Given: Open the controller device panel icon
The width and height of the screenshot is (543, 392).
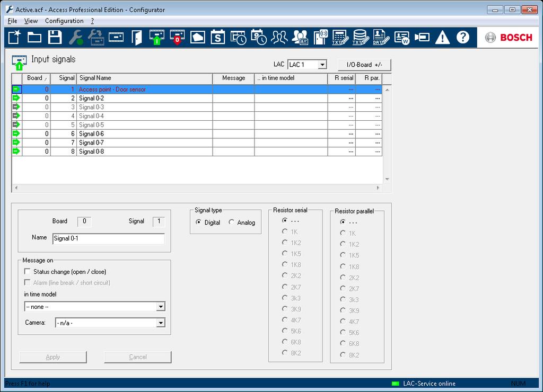Looking at the screenshot, I should click(116, 37).
